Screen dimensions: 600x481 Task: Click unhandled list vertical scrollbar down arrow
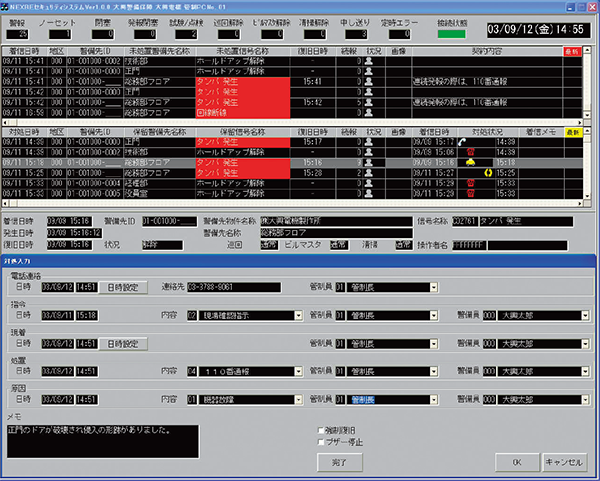[x=587, y=115]
